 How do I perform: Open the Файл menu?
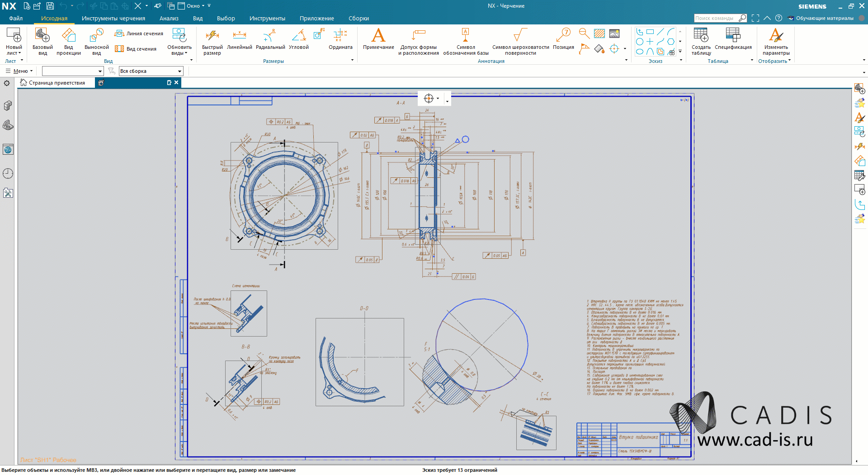click(x=16, y=19)
